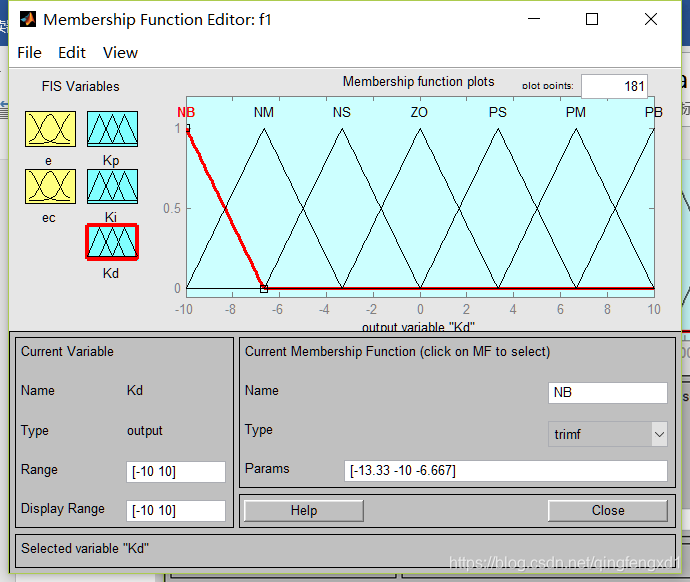Click the Kp variable label text
Viewport: 690px width, 582px height.
click(111, 160)
